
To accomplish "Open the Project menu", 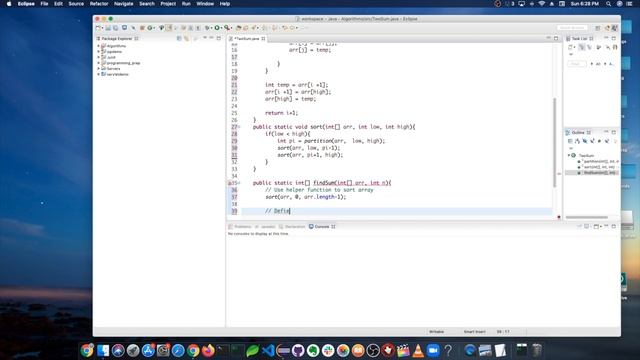I will 168,4.
